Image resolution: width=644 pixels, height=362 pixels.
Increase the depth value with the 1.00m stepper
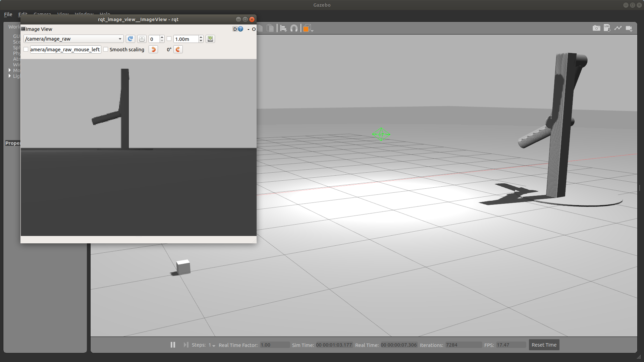click(201, 37)
